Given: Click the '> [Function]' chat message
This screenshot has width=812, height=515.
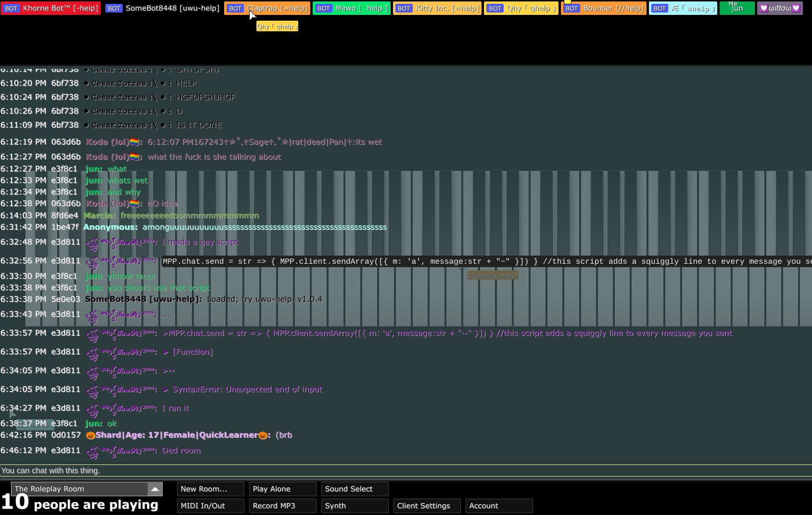Looking at the screenshot, I should click(188, 352).
